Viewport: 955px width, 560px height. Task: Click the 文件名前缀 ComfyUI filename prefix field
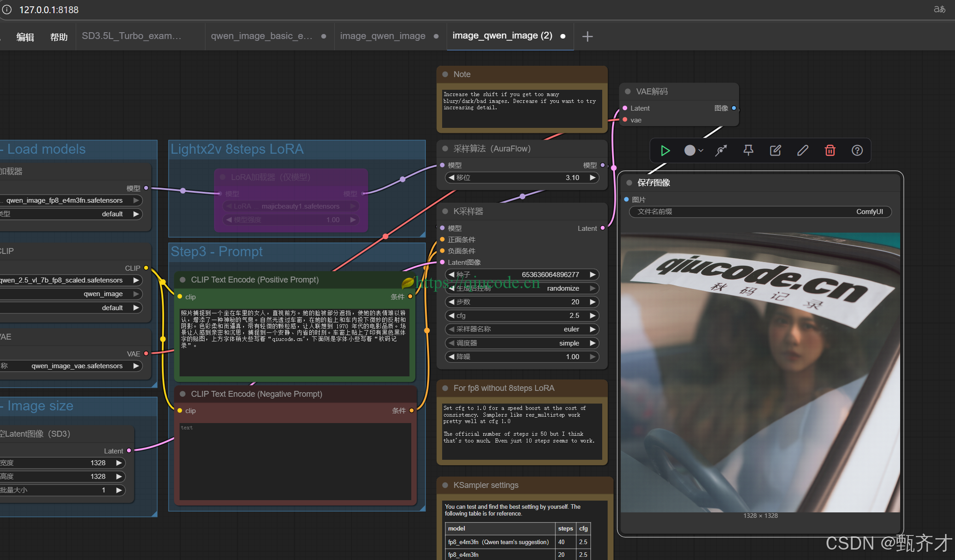760,212
